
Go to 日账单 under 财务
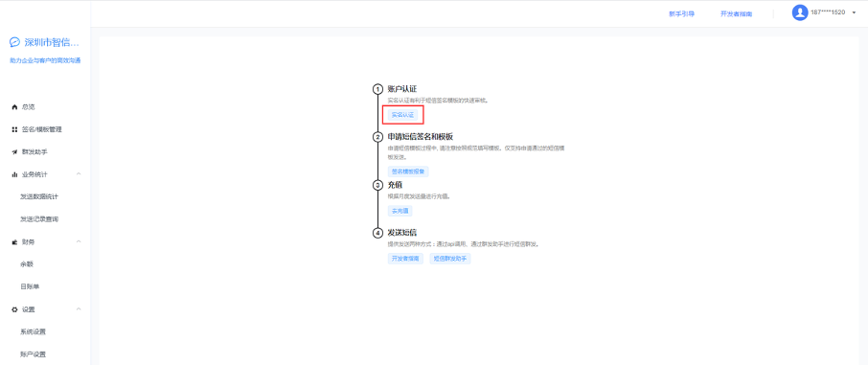click(x=30, y=286)
